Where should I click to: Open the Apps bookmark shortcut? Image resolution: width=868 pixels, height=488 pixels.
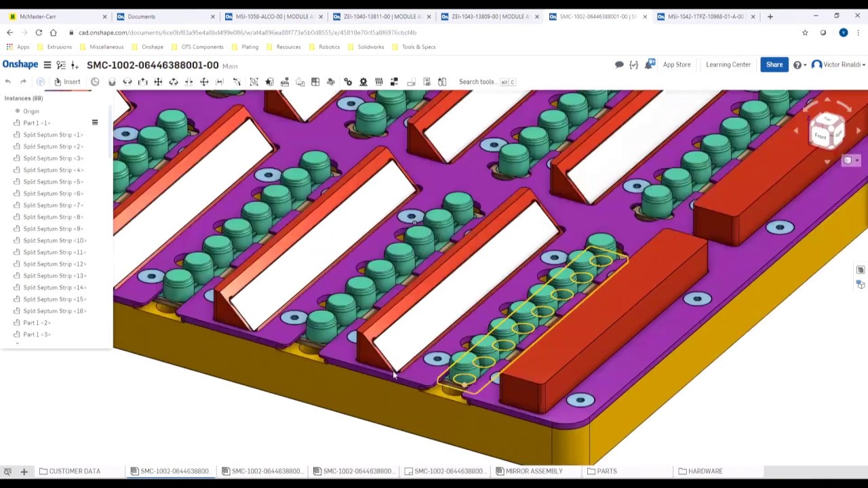[18, 47]
